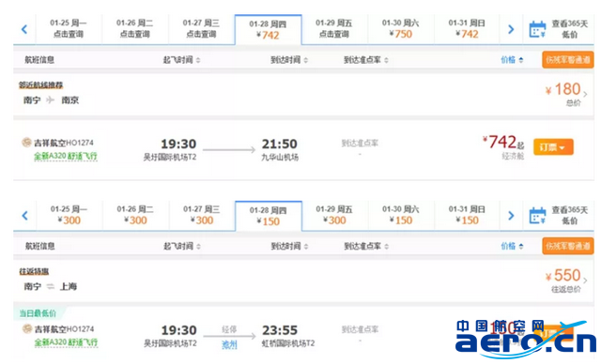Go to previous dates in the lower date bar

[x=25, y=216]
